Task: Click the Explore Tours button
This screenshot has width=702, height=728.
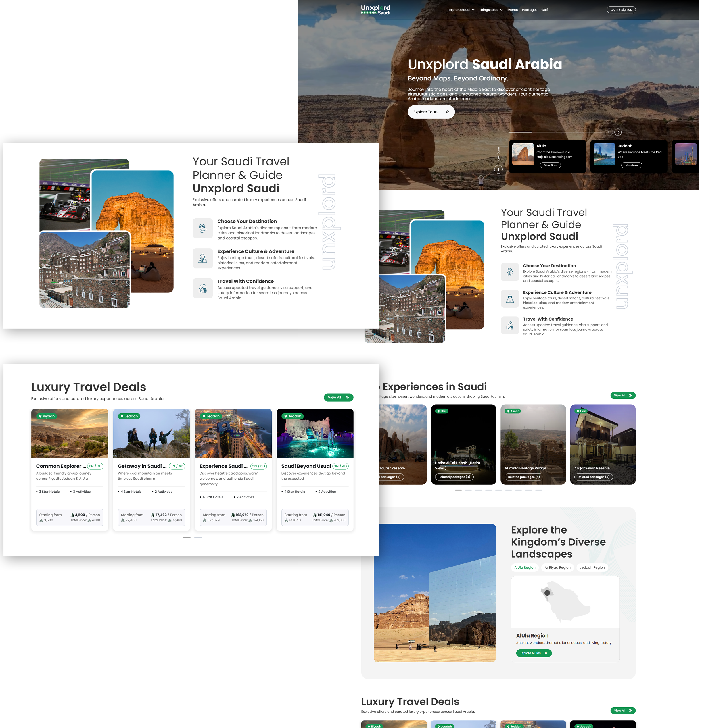Action: coord(431,112)
